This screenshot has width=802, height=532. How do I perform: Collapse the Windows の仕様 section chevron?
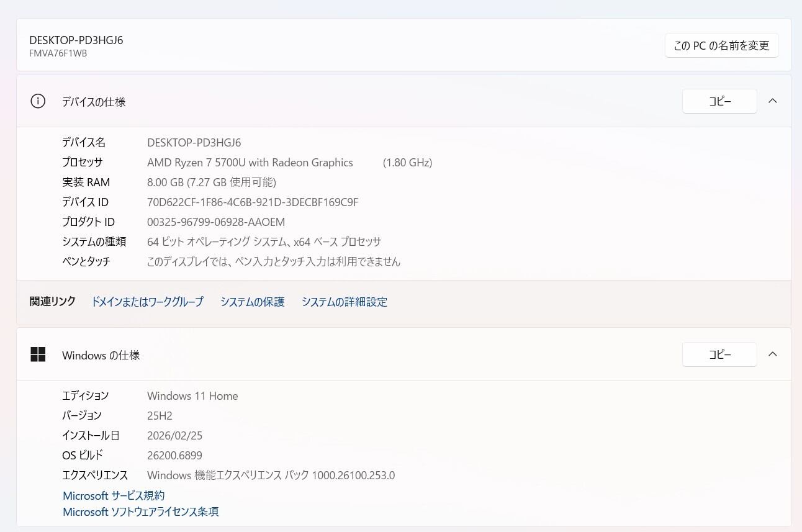[x=773, y=354]
